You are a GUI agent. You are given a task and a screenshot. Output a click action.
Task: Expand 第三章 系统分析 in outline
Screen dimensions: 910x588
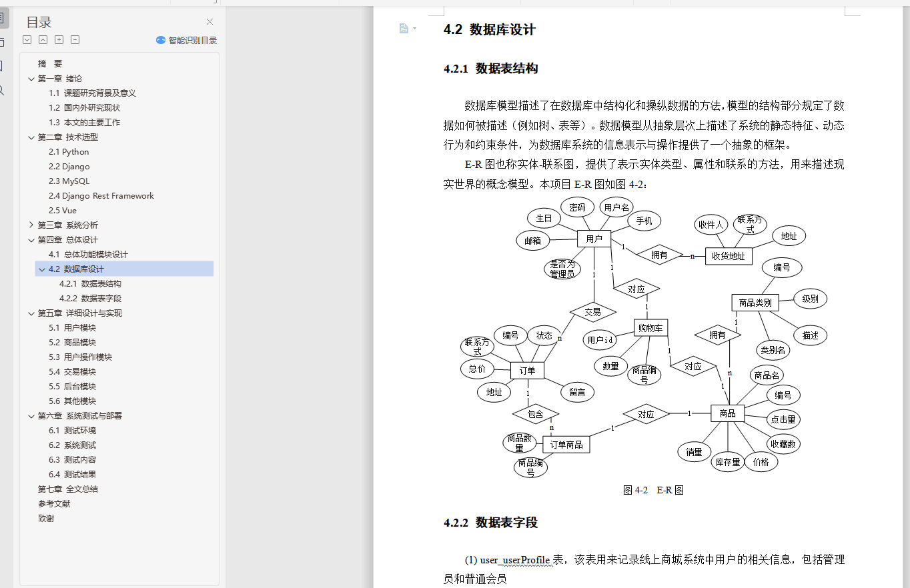point(31,225)
